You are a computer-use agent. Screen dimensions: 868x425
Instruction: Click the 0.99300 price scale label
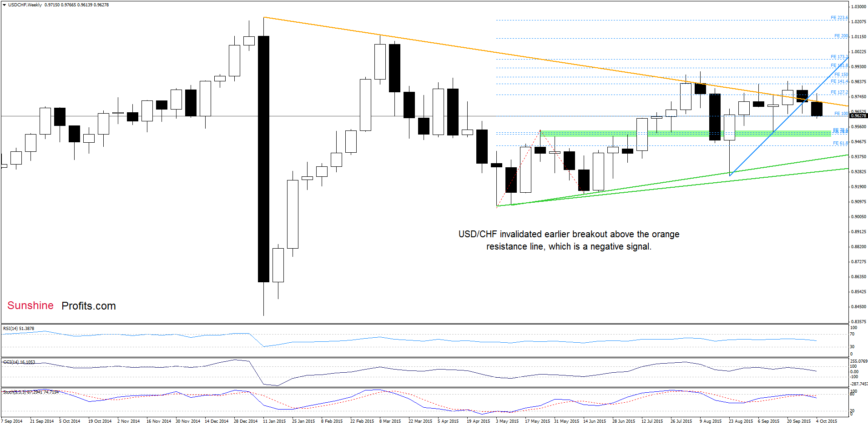[858, 67]
